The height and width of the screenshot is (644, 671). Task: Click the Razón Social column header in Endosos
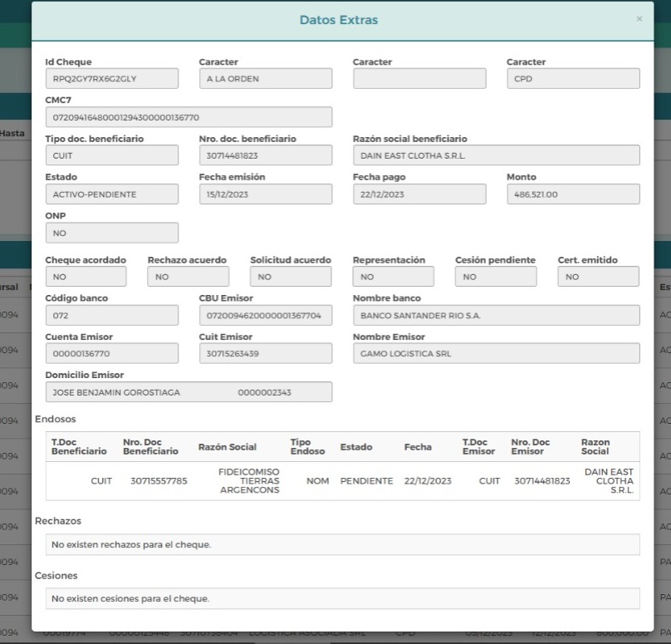(228, 446)
